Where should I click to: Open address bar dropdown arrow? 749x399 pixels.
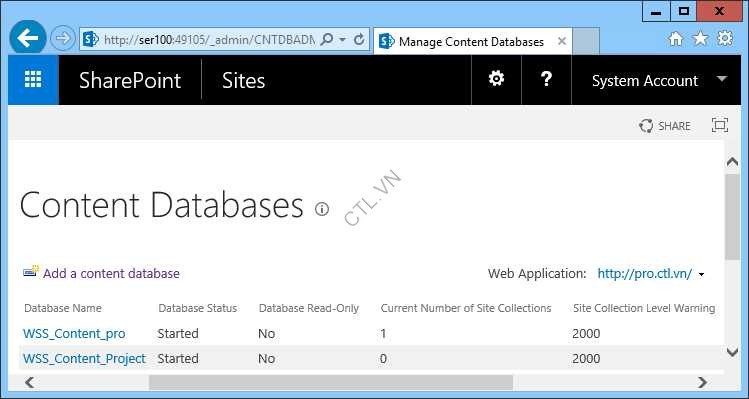click(342, 40)
